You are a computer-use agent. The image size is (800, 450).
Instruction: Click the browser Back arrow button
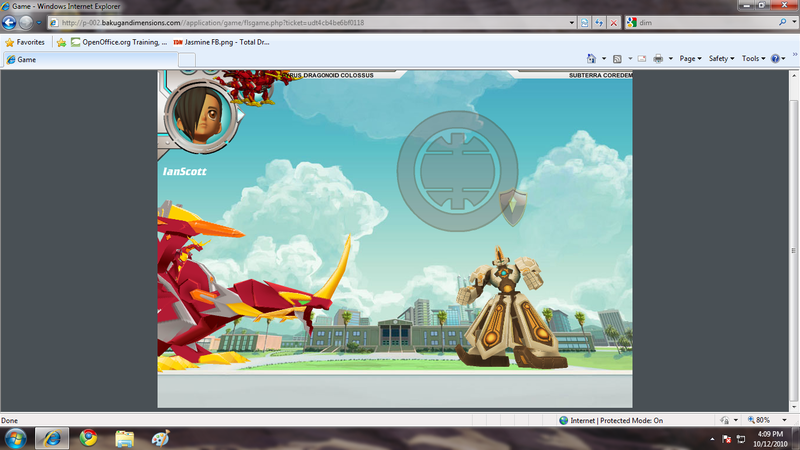(x=11, y=22)
